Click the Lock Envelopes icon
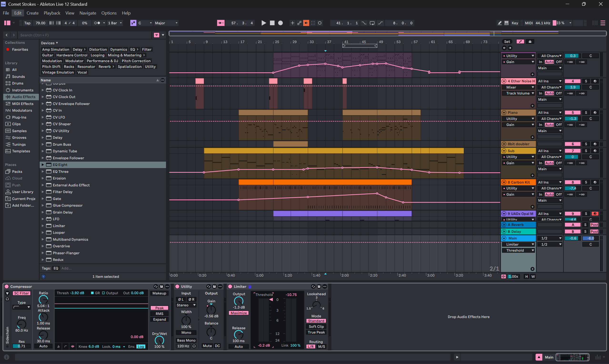This screenshot has width=609, height=364. [530, 42]
